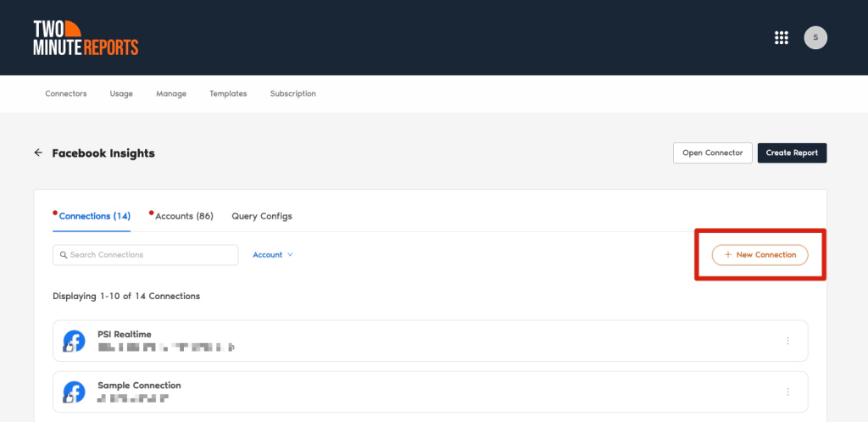The height and width of the screenshot is (422, 868).
Task: Expand the Account filter dropdown
Action: (273, 255)
